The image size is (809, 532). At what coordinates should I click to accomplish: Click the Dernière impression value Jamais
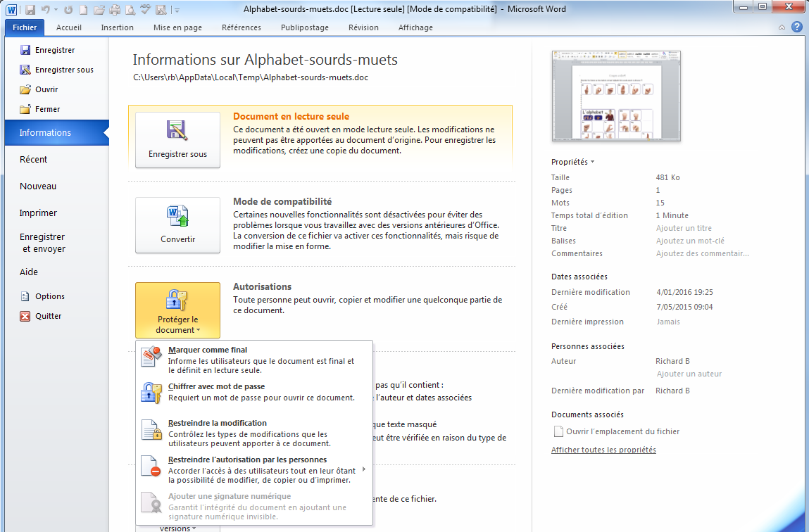(x=668, y=322)
